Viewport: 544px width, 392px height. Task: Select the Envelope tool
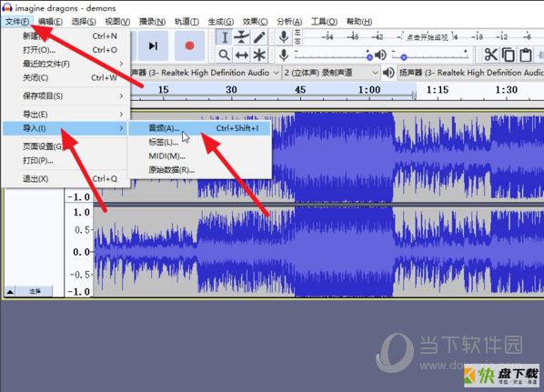click(x=241, y=37)
